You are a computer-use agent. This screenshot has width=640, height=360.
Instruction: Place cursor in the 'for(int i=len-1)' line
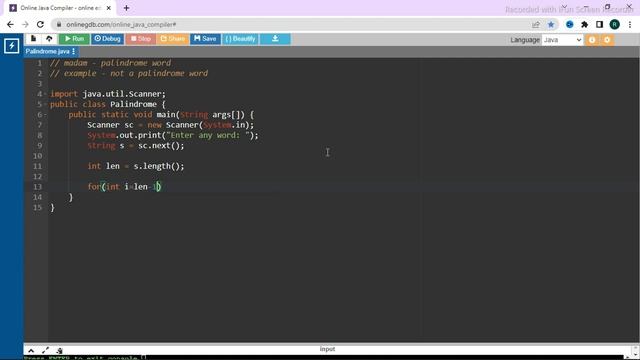pyautogui.click(x=124, y=187)
